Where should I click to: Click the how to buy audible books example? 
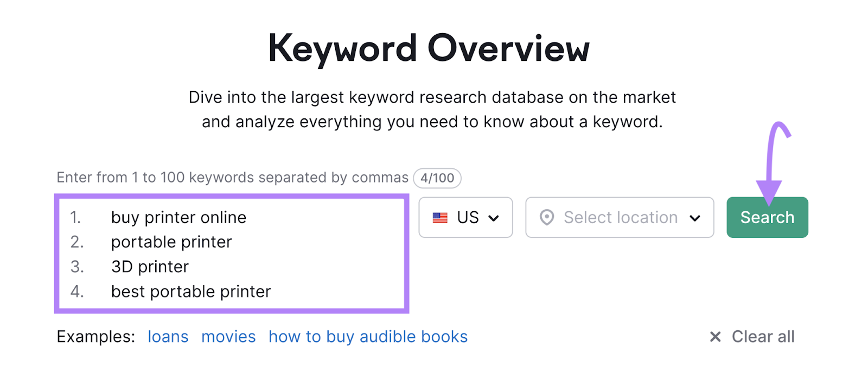(368, 337)
